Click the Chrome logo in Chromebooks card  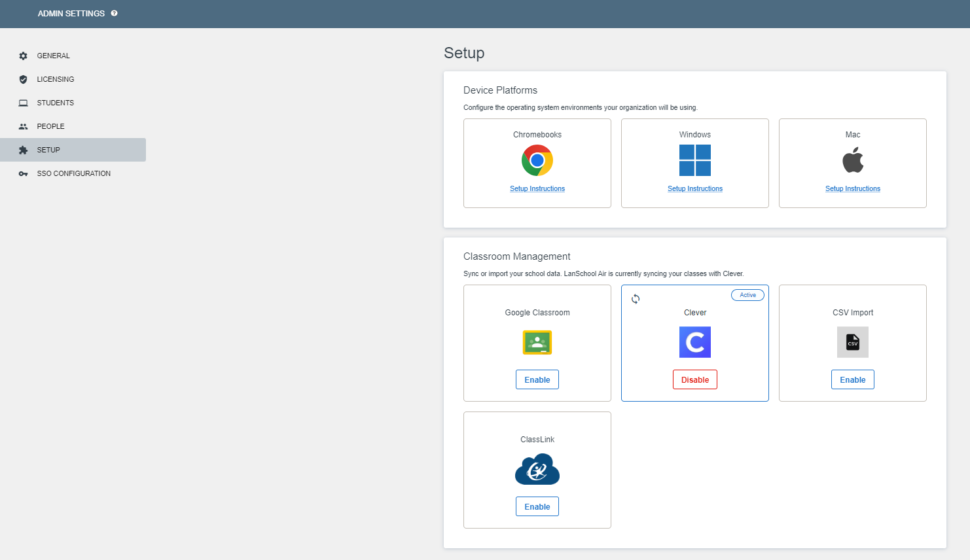[537, 160]
